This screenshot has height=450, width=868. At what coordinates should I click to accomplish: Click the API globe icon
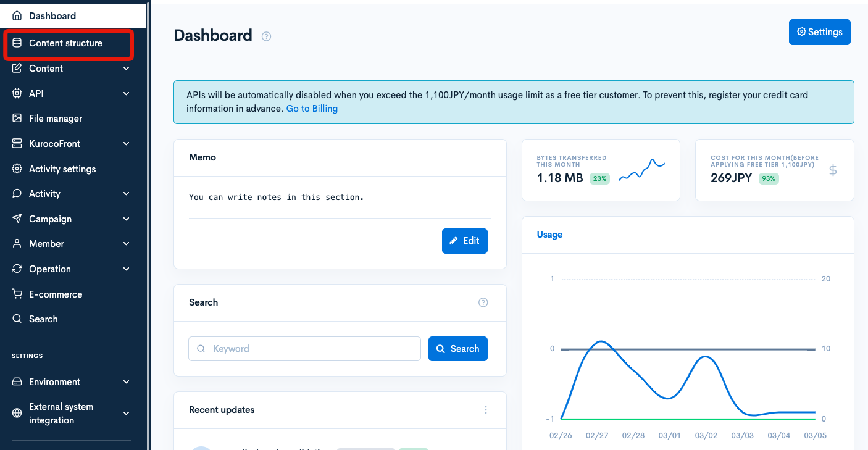(17, 93)
